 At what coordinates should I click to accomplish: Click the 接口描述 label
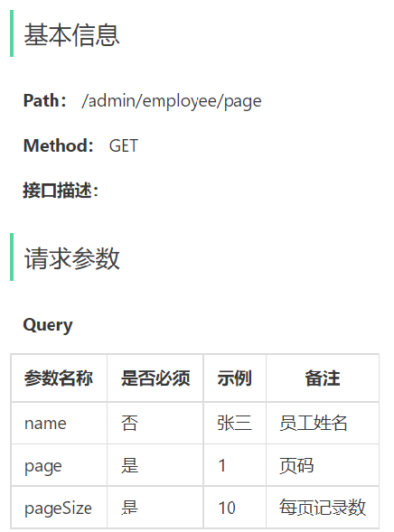point(61,190)
